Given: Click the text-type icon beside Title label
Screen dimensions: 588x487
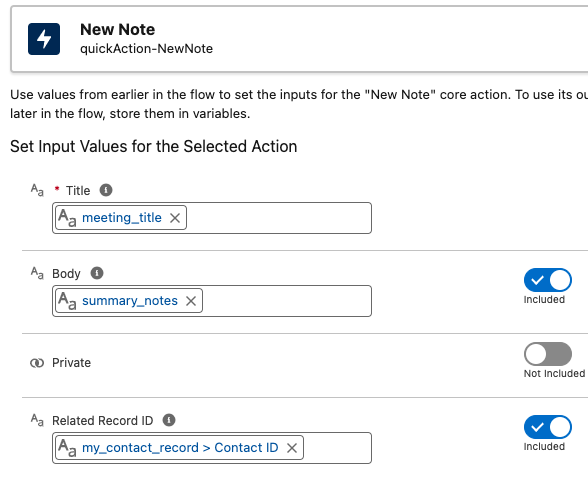Looking at the screenshot, I should pyautogui.click(x=37, y=190).
